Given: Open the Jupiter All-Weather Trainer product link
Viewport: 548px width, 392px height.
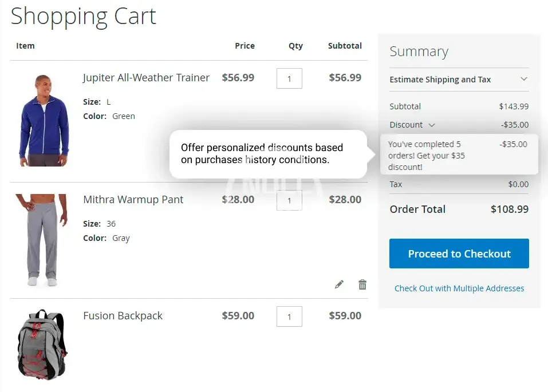Looking at the screenshot, I should pyautogui.click(x=146, y=78).
